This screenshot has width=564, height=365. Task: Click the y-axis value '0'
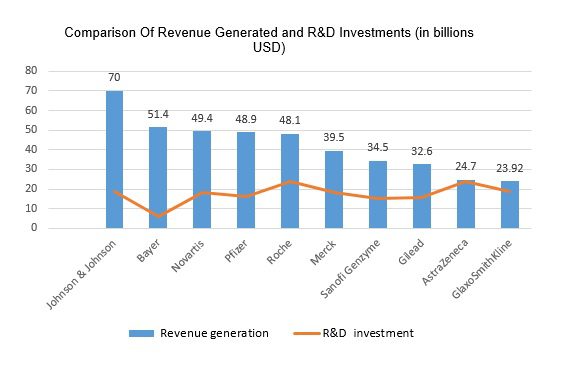point(34,227)
